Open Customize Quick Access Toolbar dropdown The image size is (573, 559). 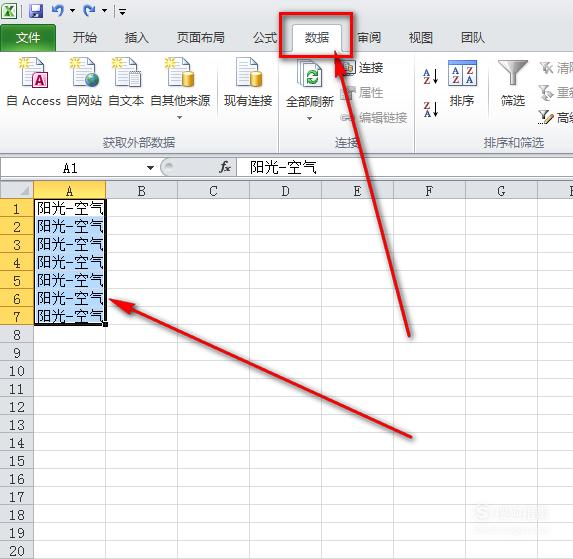coord(122,12)
